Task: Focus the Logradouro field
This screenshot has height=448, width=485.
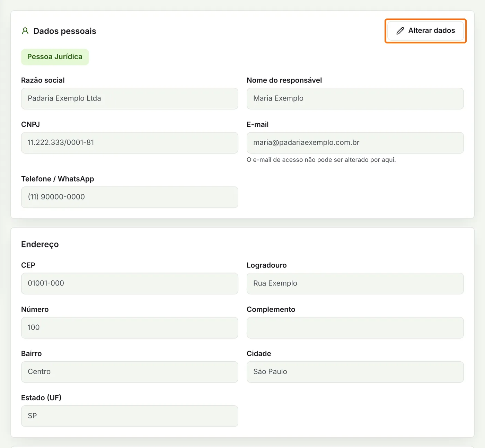Action: pos(355,283)
